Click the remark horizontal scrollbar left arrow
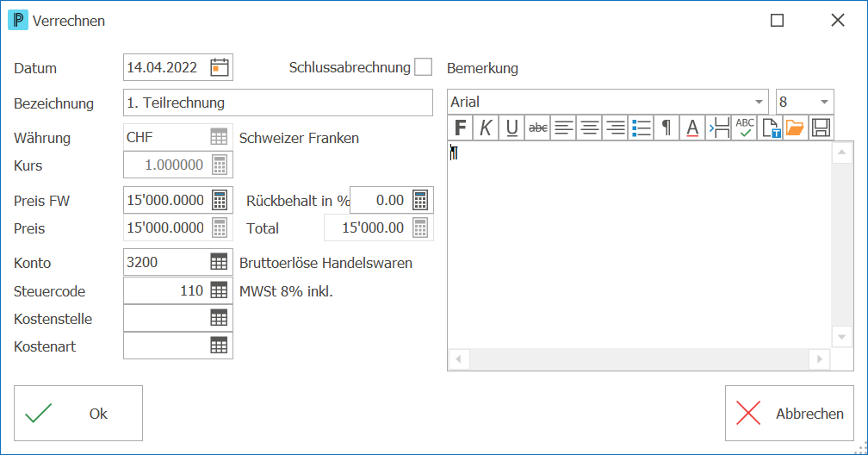 [459, 359]
